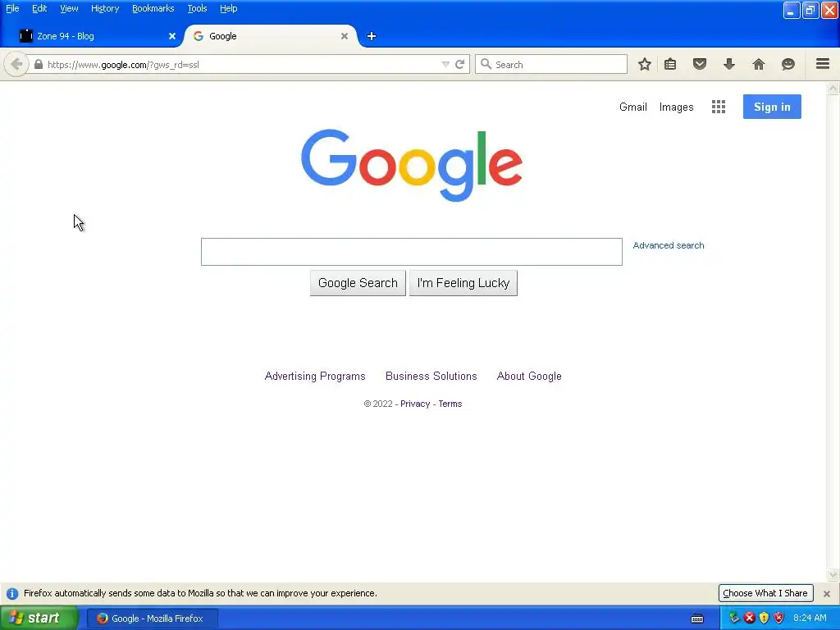Image resolution: width=840 pixels, height=630 pixels.
Task: Click the scrollbar up arrow
Action: (833, 89)
